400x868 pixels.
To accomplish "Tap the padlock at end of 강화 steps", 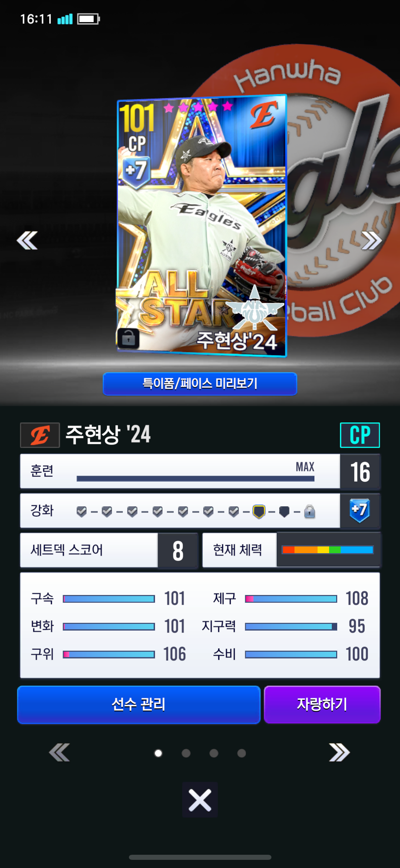I will pos(309,511).
